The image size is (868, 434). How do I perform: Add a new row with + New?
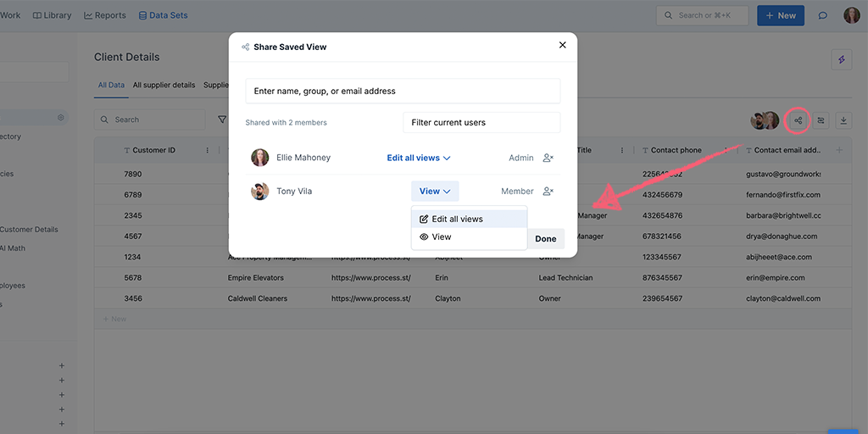pos(114,319)
